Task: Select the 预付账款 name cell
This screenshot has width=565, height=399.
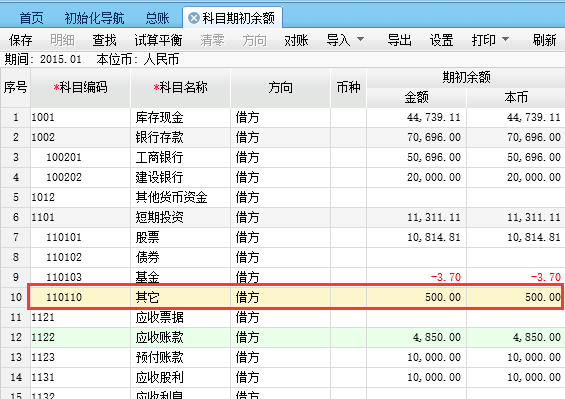Action: pos(181,358)
